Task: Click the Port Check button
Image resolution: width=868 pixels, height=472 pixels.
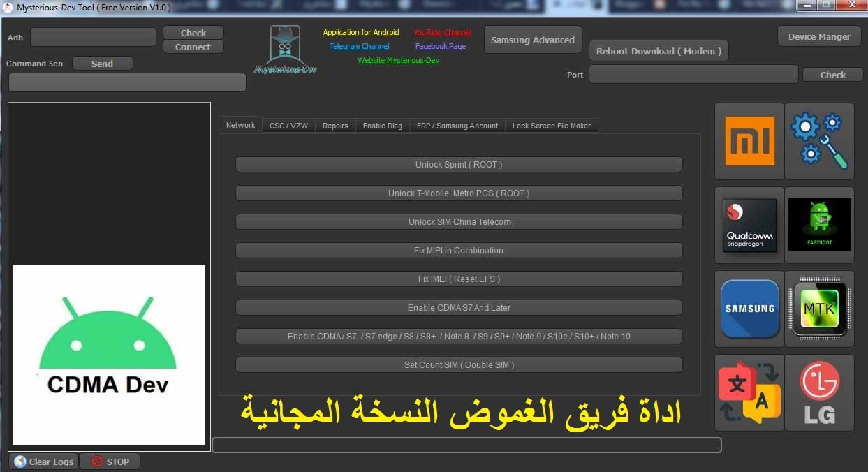Action: click(832, 75)
